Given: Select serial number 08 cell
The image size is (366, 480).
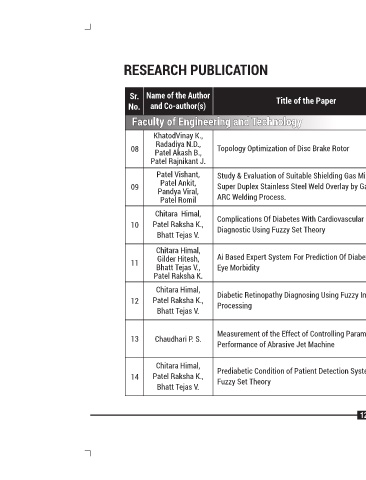Looking at the screenshot, I should [135, 149].
